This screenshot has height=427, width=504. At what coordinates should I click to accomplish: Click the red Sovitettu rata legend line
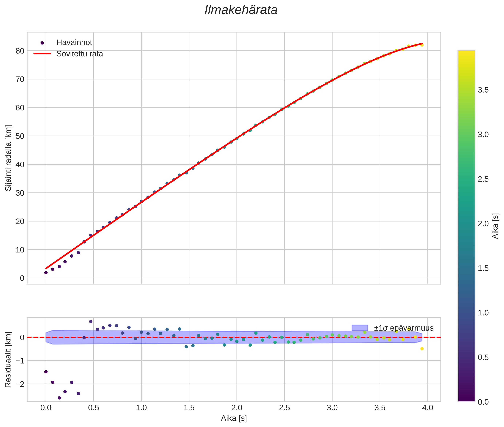(42, 54)
